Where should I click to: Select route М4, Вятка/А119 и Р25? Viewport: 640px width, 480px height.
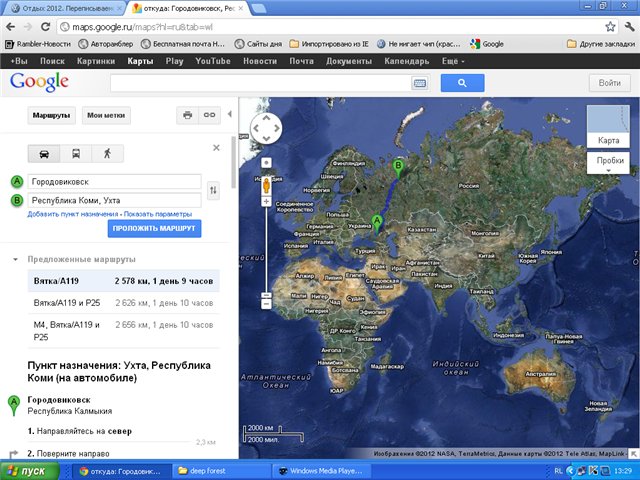(x=123, y=331)
